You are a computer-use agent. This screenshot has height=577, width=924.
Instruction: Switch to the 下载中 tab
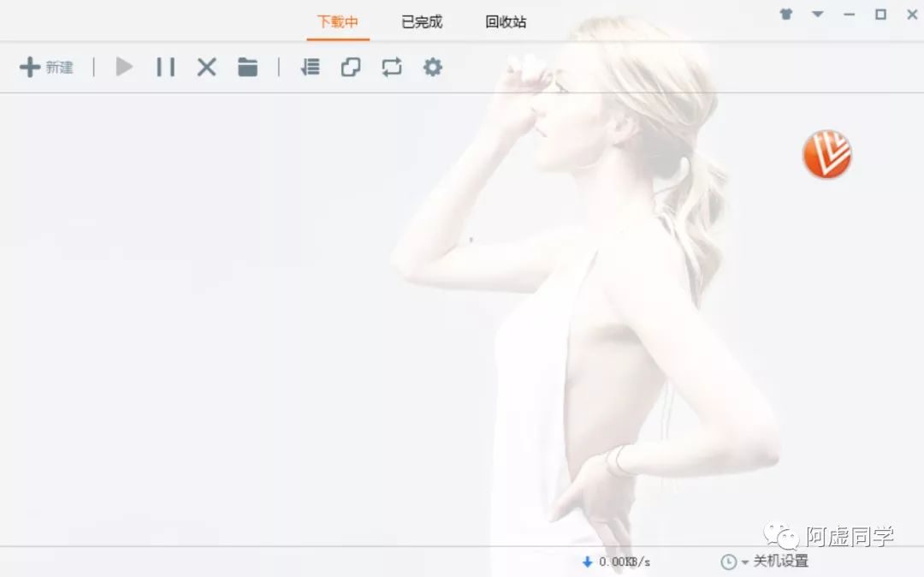coord(338,22)
